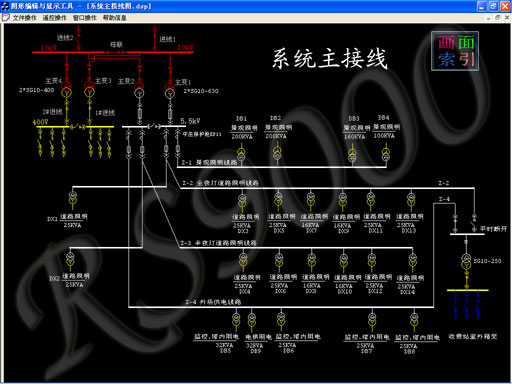512x384 pixels.
Task: Click the SG10-250 transformer symbol
Action: point(466,261)
